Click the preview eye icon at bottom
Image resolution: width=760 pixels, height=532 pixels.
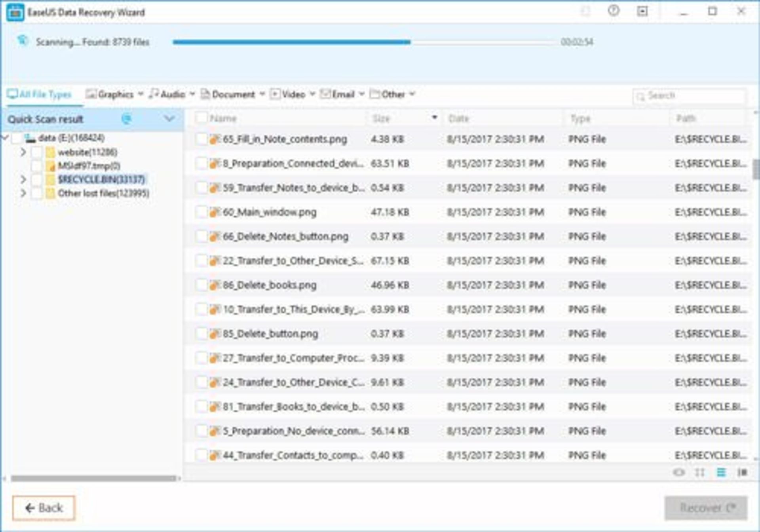click(679, 472)
